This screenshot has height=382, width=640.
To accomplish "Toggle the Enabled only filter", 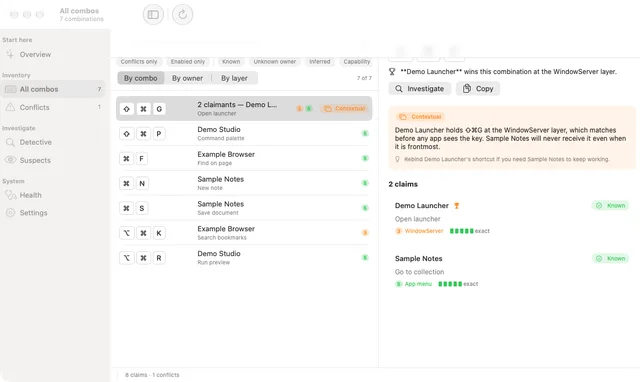I will [188, 62].
